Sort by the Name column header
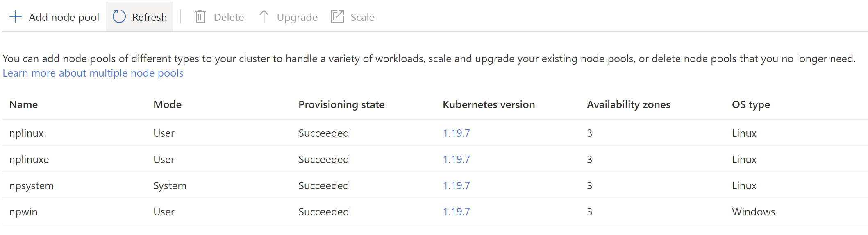This screenshot has width=868, height=235. pyautogui.click(x=23, y=104)
